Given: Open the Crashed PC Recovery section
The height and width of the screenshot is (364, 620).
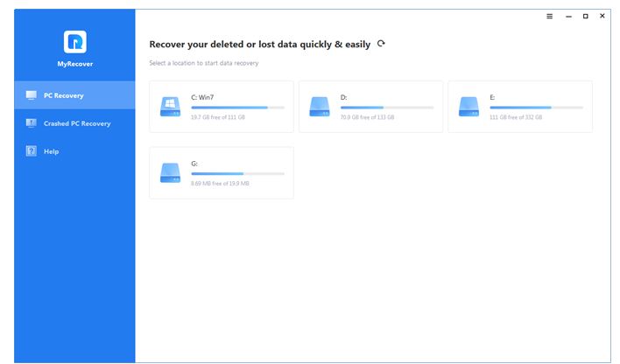Looking at the screenshot, I should (x=77, y=123).
